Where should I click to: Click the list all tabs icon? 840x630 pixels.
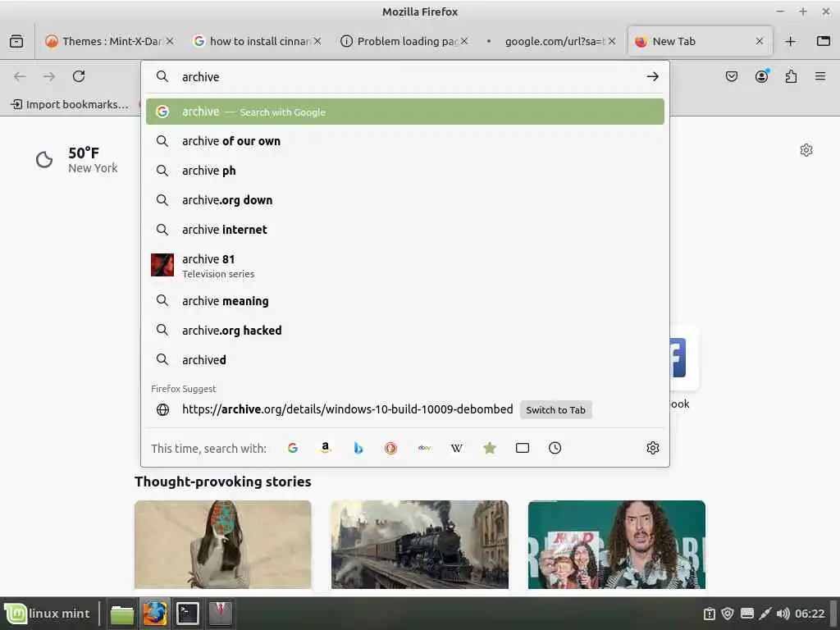pyautogui.click(x=824, y=41)
